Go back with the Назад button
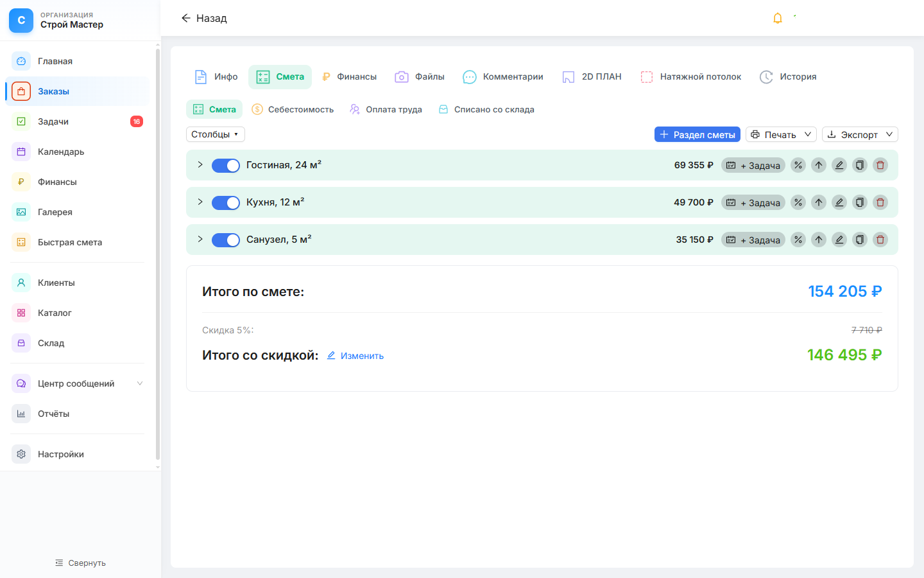 (204, 18)
